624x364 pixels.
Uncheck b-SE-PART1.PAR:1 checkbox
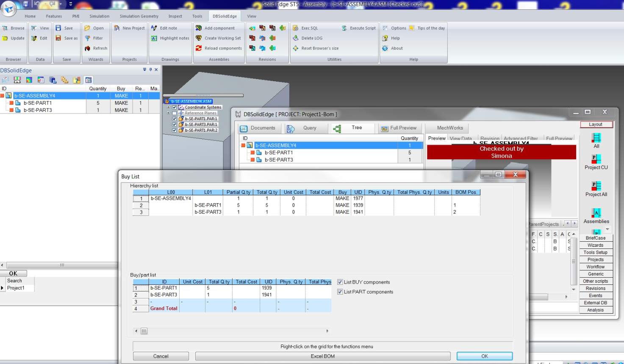click(x=174, y=119)
